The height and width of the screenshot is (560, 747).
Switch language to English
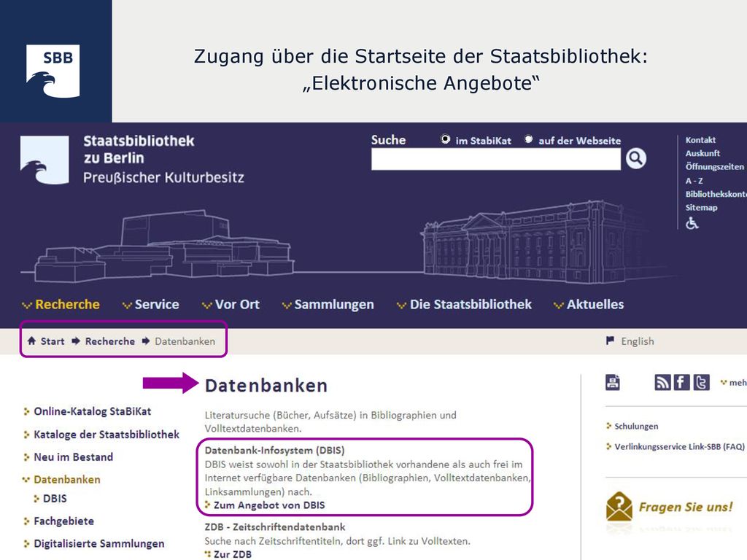638,341
